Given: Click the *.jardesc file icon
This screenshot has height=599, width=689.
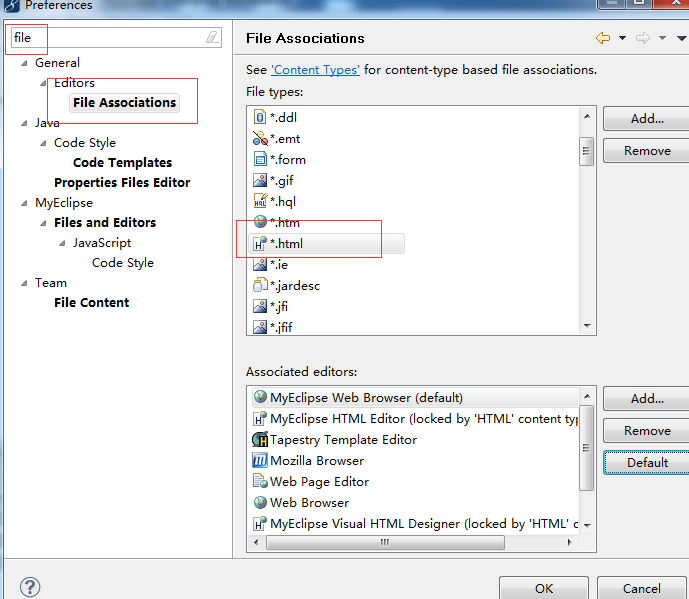Looking at the screenshot, I should point(260,285).
